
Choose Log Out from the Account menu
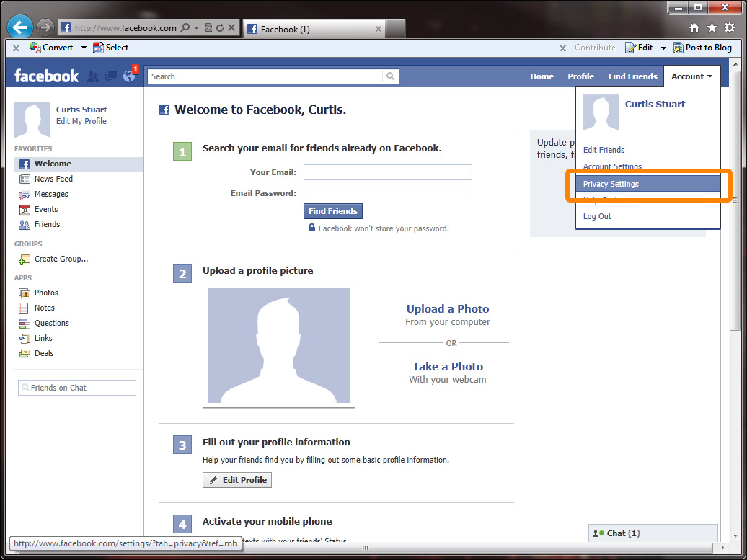click(x=597, y=216)
